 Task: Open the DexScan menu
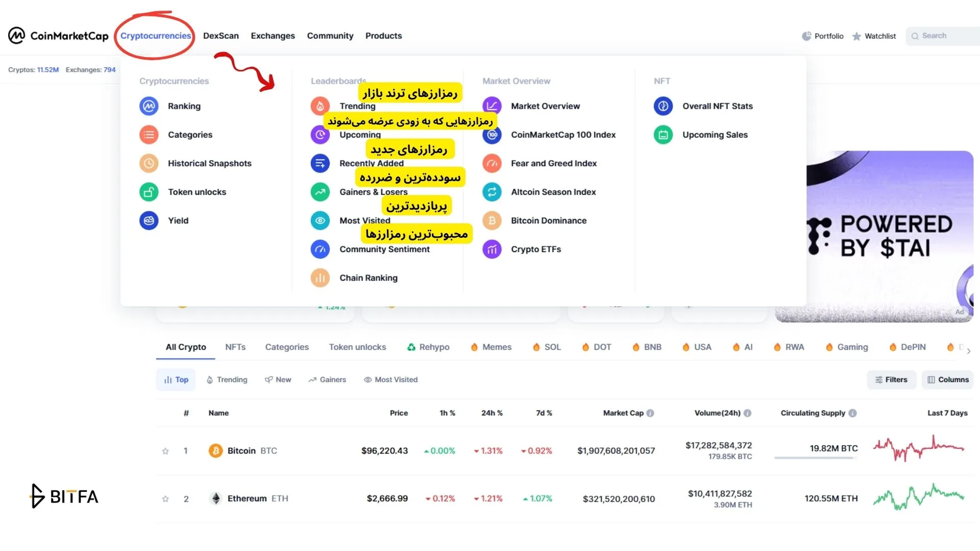coord(221,36)
